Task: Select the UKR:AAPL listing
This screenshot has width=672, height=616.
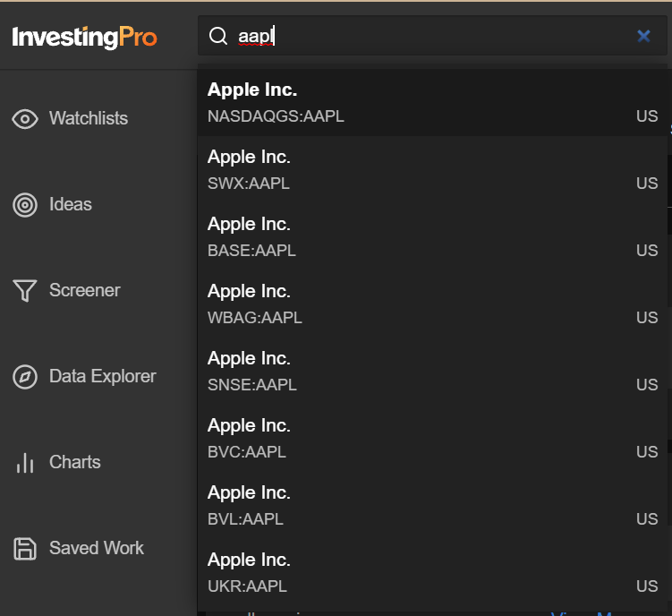Action: (x=432, y=573)
